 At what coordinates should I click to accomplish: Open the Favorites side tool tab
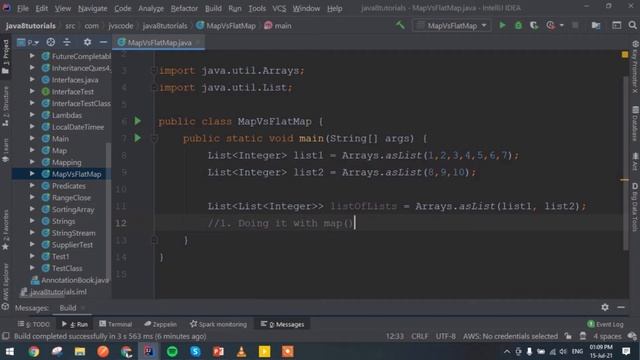[x=5, y=231]
